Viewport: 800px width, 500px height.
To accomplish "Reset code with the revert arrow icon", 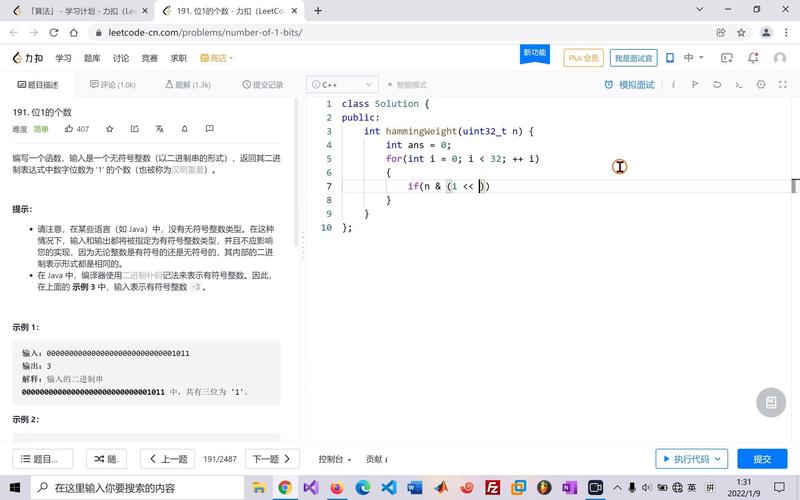I will 717,85.
